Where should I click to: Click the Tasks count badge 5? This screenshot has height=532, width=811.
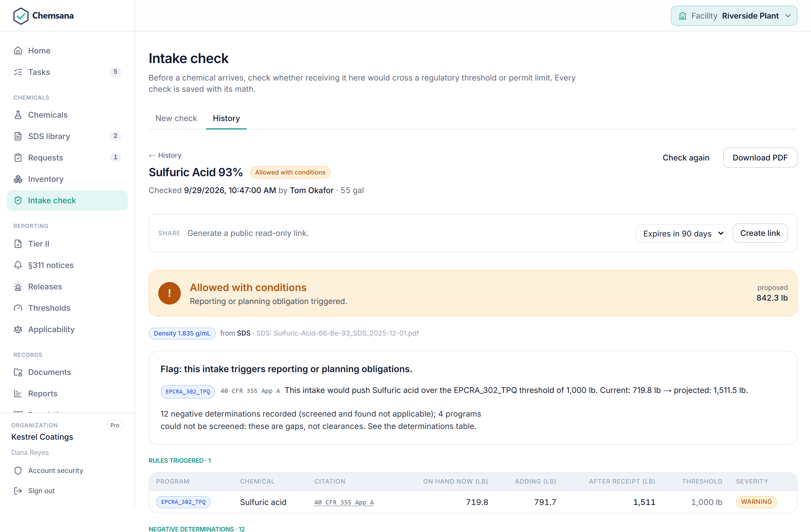[115, 72]
